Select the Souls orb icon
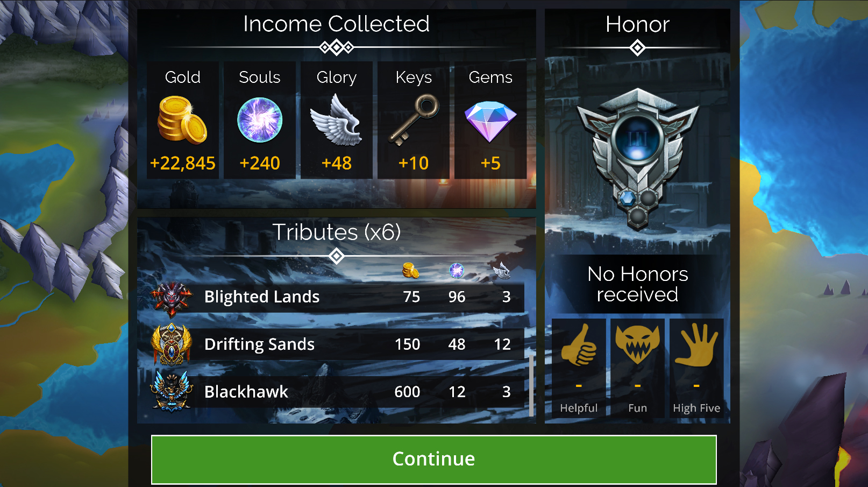Viewport: 868px width, 487px height. pos(260,119)
